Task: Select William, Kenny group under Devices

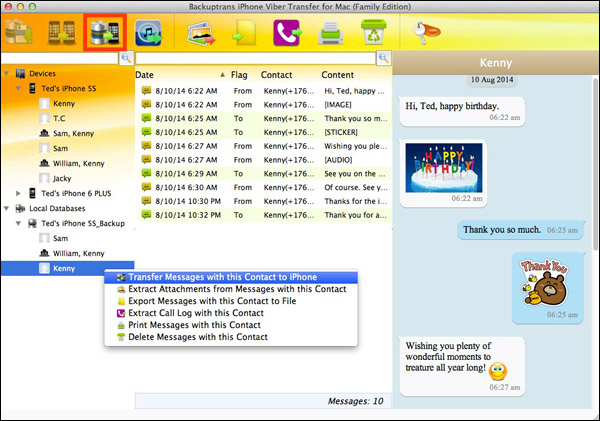Action: [x=78, y=163]
